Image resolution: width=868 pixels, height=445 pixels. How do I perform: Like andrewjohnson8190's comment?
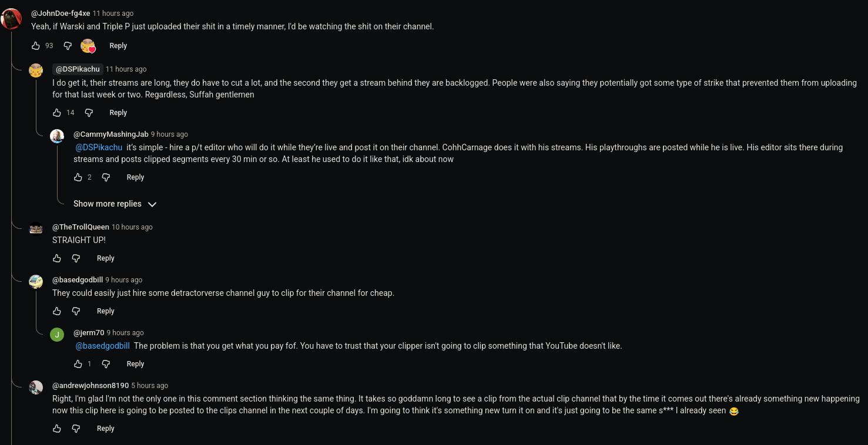point(57,429)
